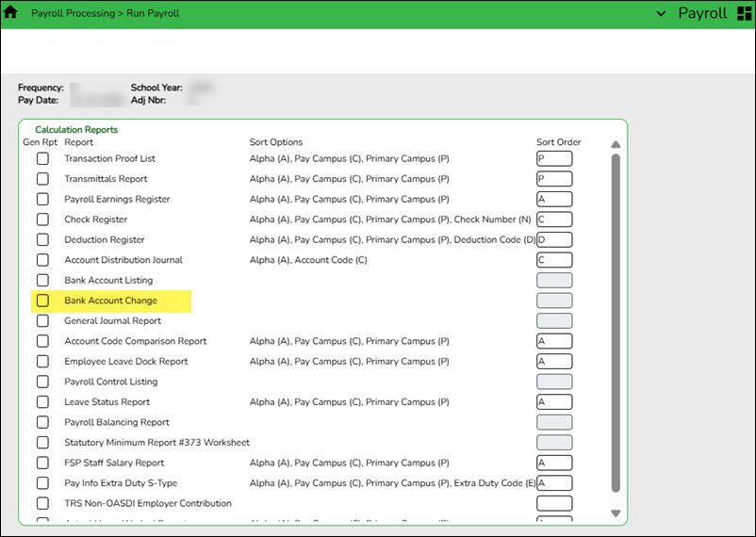Enable the Transaction Proof List checkbox
Viewport: 756px width, 537px height.
click(x=42, y=158)
